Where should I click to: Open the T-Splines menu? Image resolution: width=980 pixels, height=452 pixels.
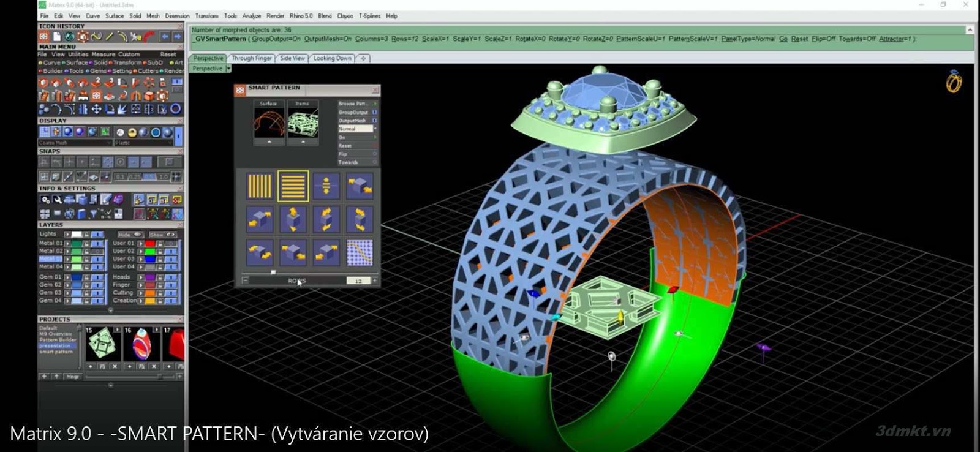coord(369,16)
